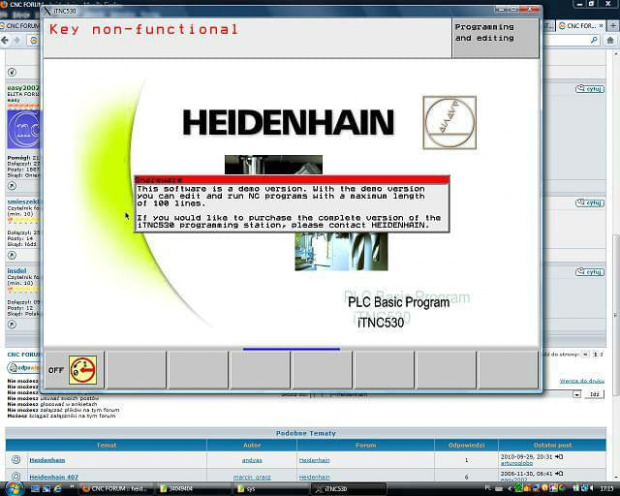
Task: Click the browser back arrow button
Action: click(5, 40)
